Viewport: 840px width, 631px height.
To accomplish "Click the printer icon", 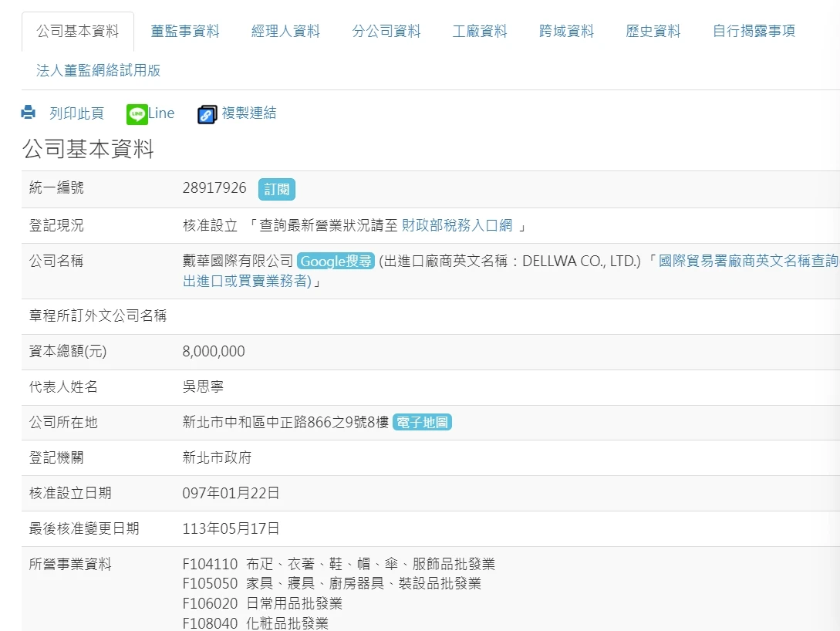I will [x=29, y=113].
